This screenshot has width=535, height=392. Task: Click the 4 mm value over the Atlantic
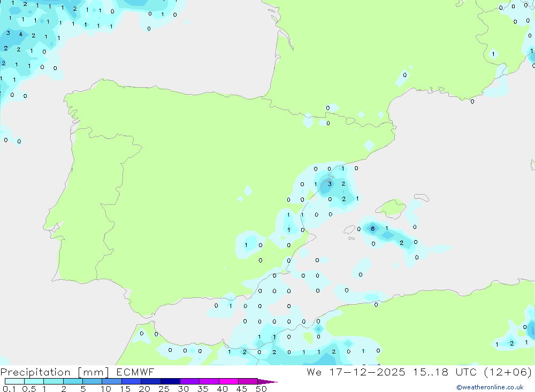pyautogui.click(x=21, y=34)
